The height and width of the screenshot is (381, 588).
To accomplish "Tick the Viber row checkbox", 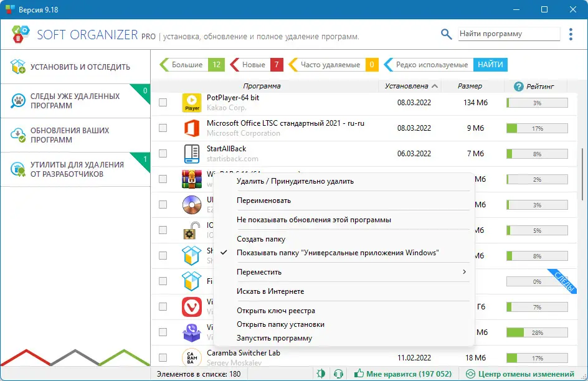I will click(x=163, y=332).
